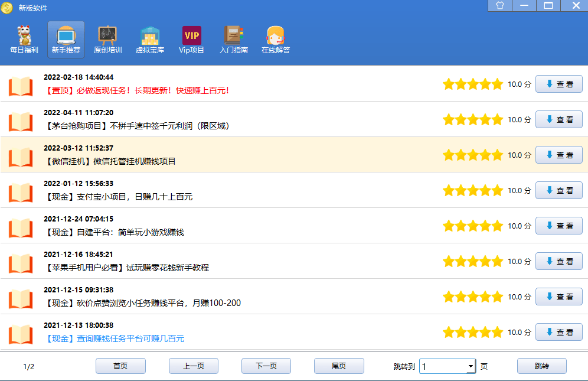Click 查看 for 砍价点赞浏览小任务
The width and height of the screenshot is (588, 381).
(x=558, y=297)
